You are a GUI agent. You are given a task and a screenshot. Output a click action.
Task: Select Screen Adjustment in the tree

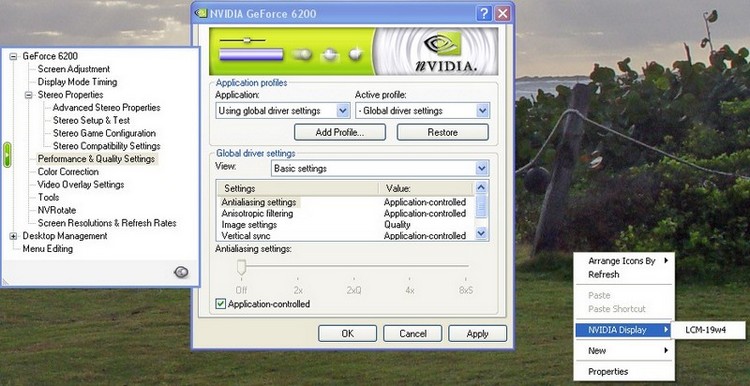coord(74,69)
